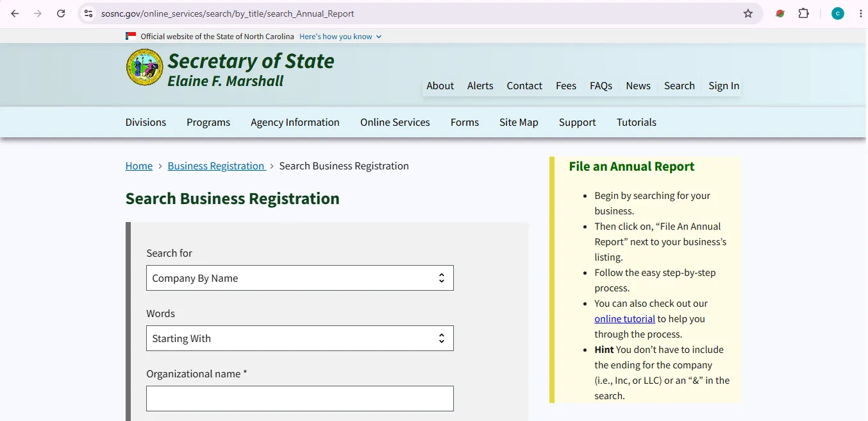
Task: Open the Contact menu item
Action: pos(524,85)
